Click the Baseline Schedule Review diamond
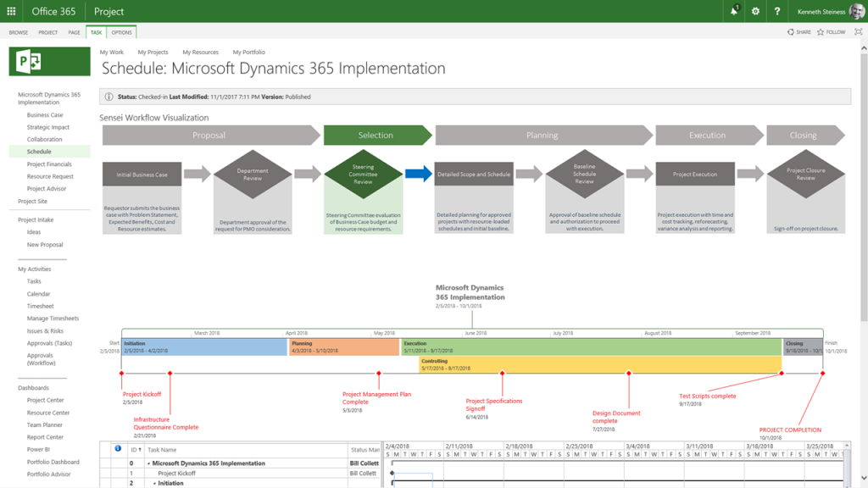Screen dimensions: 868x488 pyautogui.click(x=585, y=174)
